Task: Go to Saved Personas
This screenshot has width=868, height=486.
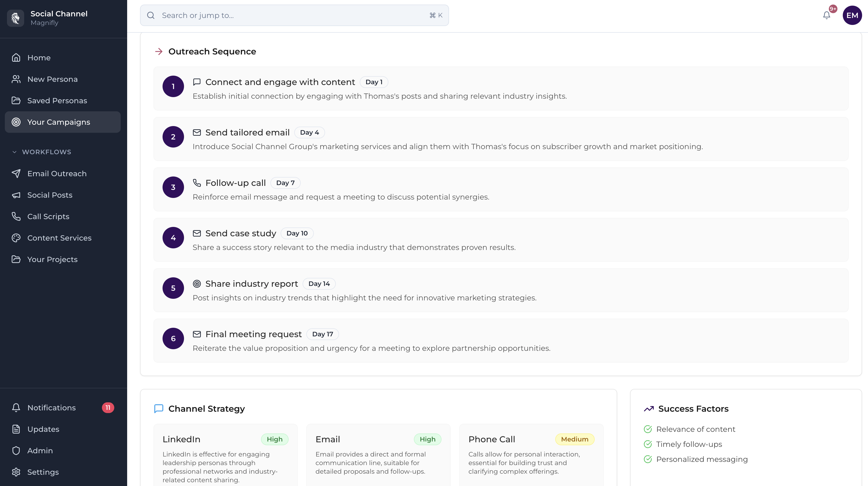Action: (x=57, y=100)
